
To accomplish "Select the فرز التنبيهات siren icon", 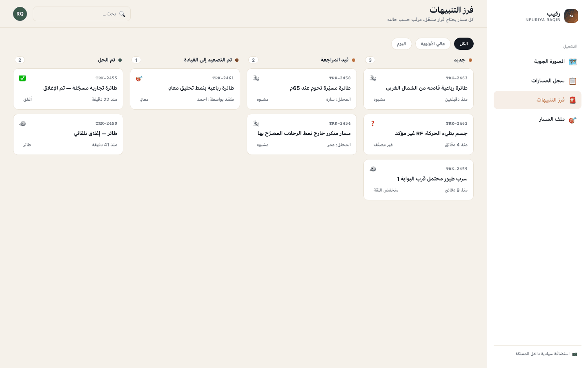I will (572, 100).
